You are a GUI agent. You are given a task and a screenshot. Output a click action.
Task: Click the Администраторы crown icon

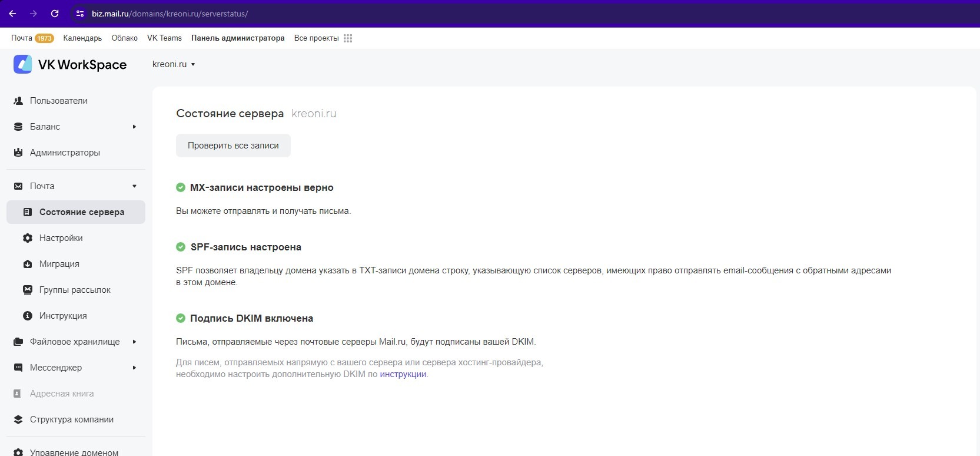pos(18,153)
